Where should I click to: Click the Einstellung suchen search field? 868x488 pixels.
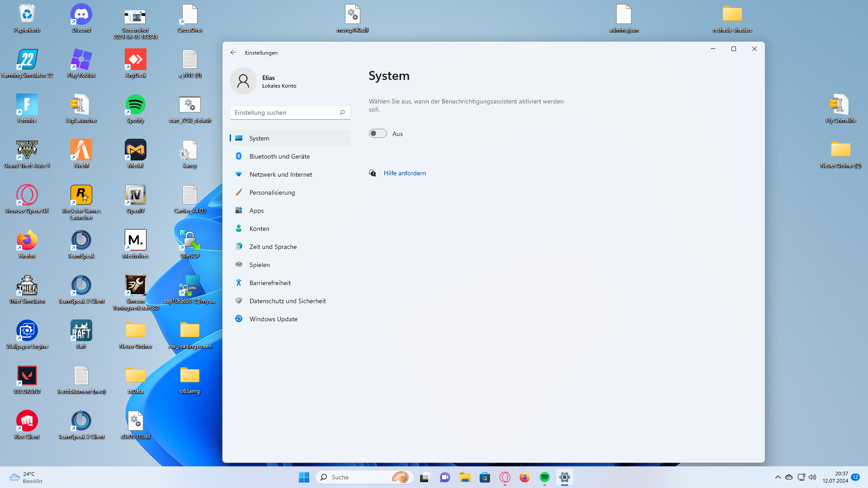285,113
